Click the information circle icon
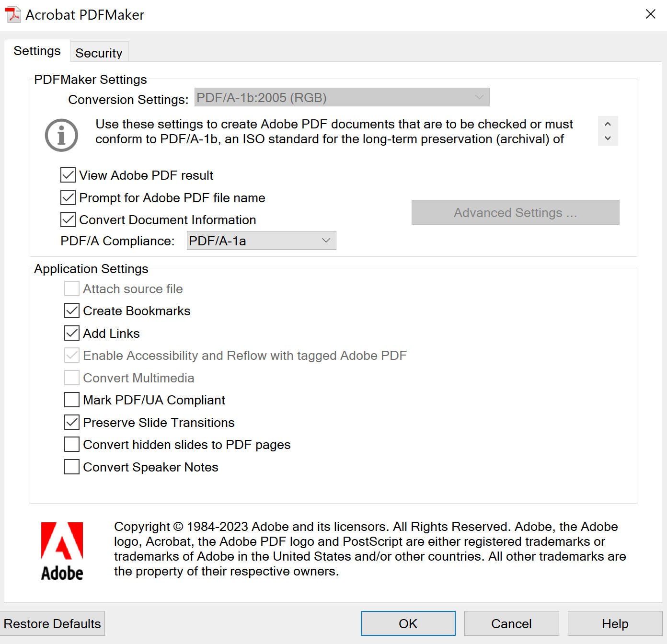 (61, 135)
